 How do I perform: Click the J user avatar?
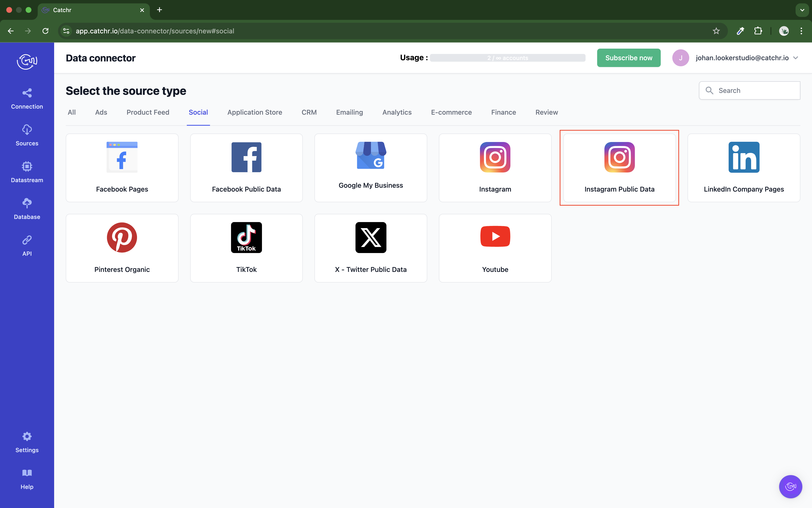(681, 58)
